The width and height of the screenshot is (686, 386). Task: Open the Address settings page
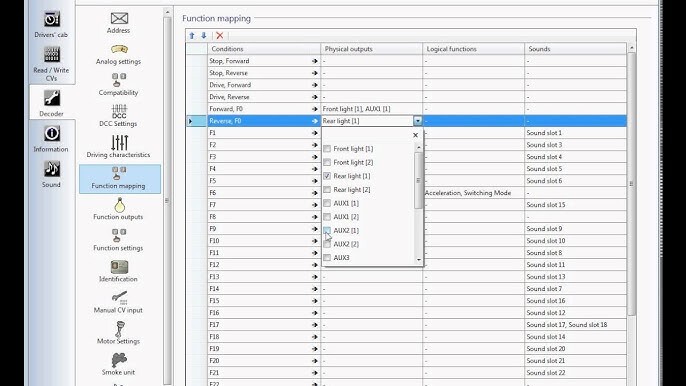click(x=119, y=23)
